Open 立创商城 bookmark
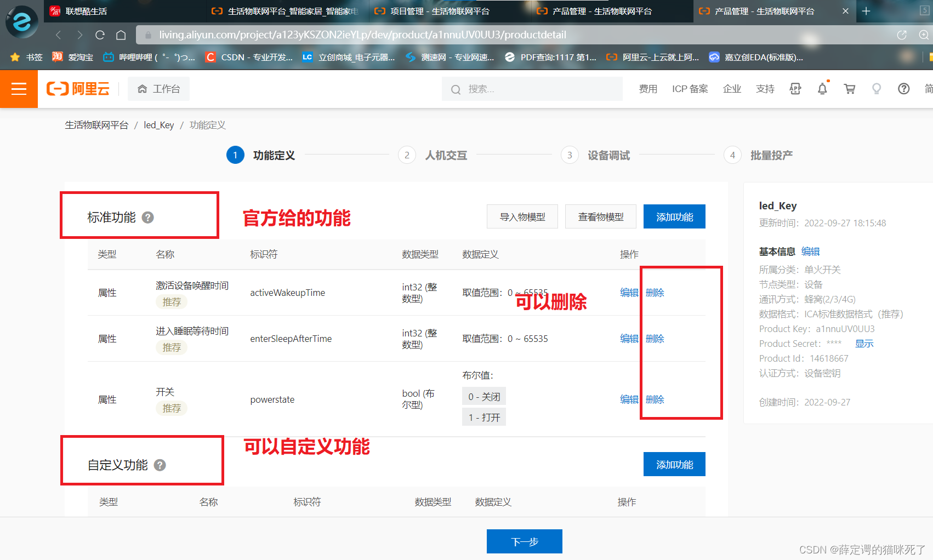The image size is (933, 560). [x=349, y=57]
